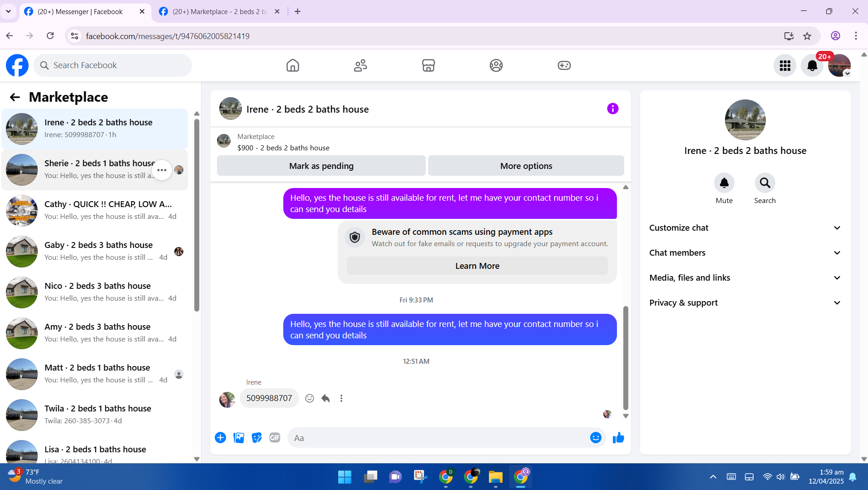Open a new browser tab
The image size is (868, 490).
297,12
